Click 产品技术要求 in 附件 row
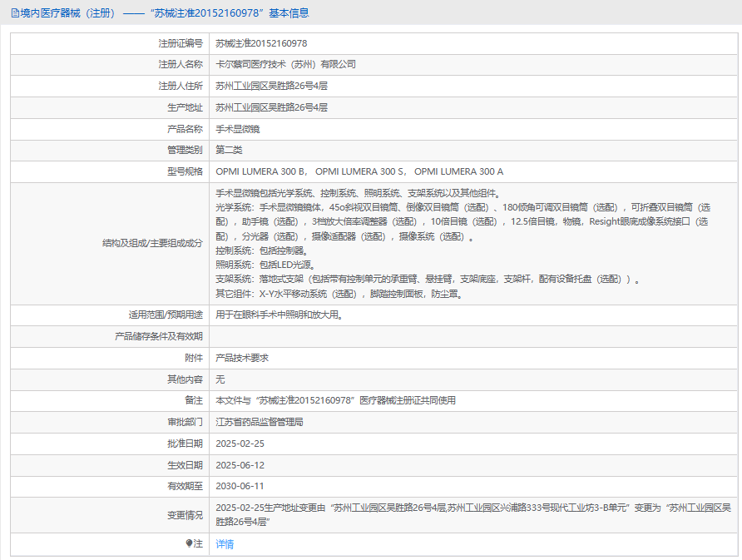The width and height of the screenshot is (742, 560). tap(242, 358)
